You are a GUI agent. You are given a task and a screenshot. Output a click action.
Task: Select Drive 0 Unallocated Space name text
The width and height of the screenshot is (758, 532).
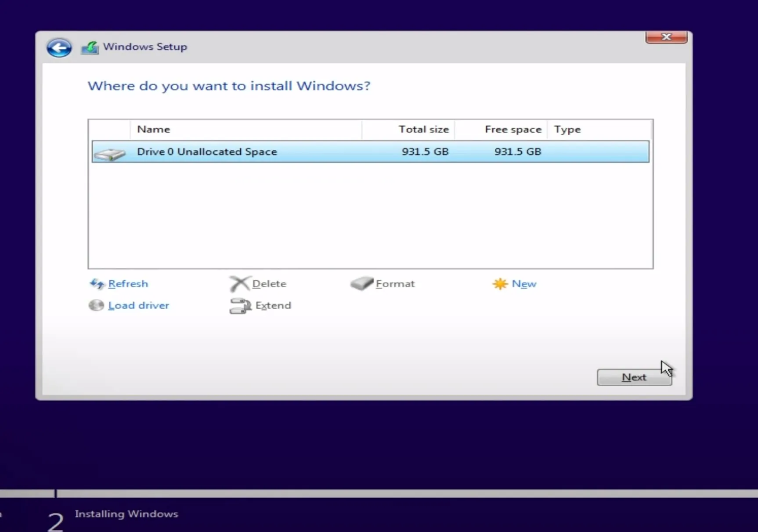point(207,152)
